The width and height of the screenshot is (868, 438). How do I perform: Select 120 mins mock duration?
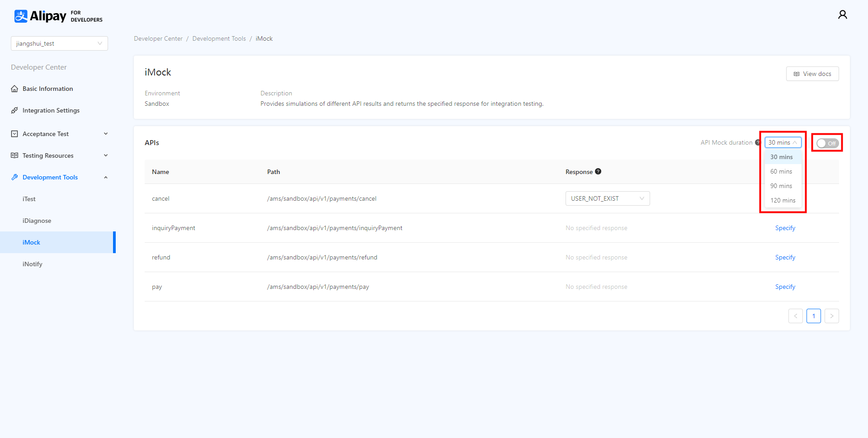(x=783, y=200)
